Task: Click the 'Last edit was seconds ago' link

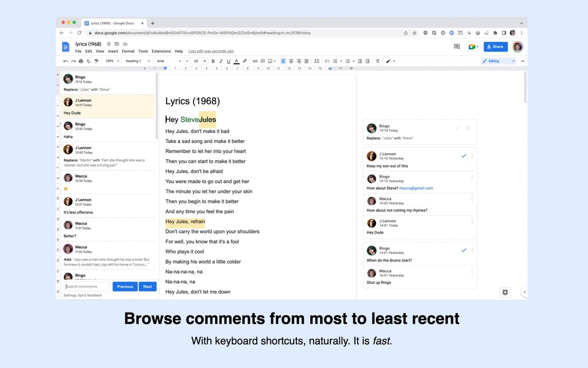Action: tap(211, 51)
